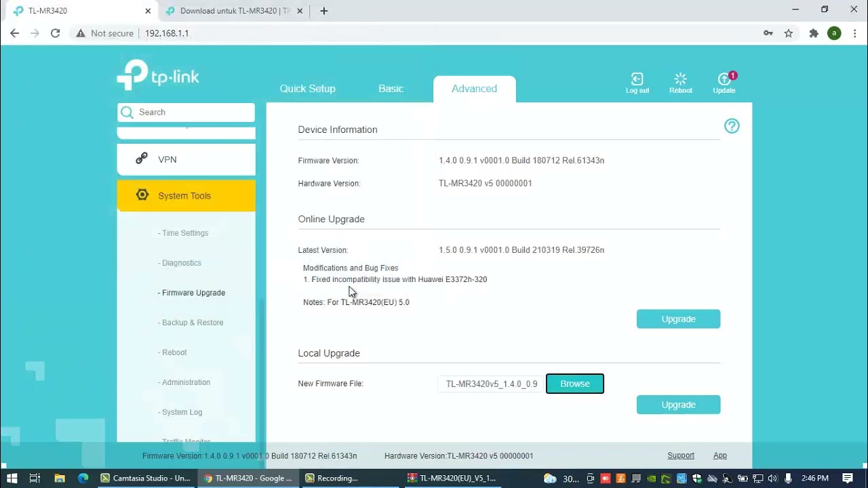The height and width of the screenshot is (488, 868).
Task: Click the New Firmware File path field
Action: 491,384
